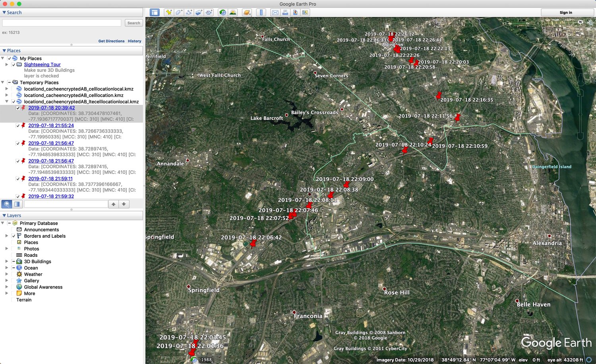Toggle the Primary Database checkbox
This screenshot has height=364, width=596.
(x=9, y=223)
